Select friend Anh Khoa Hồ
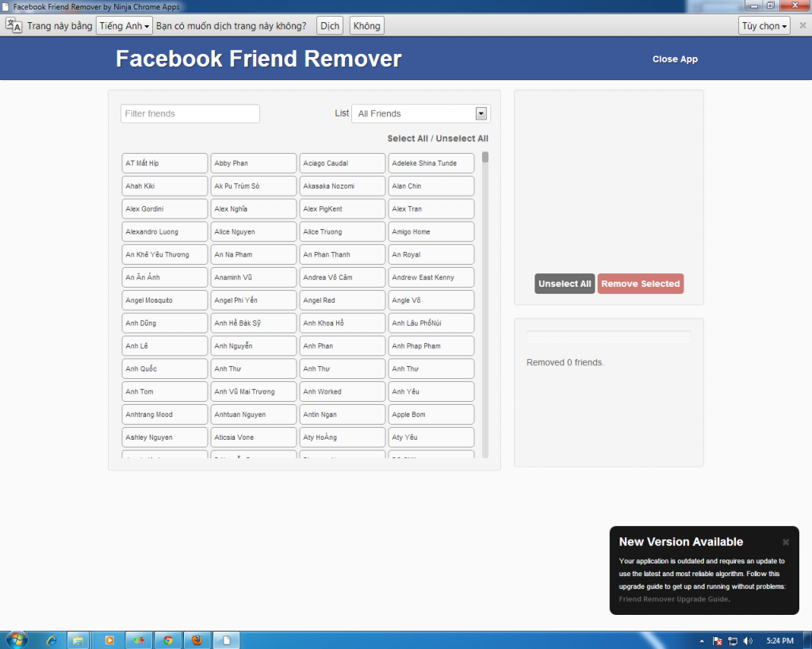 (x=343, y=323)
